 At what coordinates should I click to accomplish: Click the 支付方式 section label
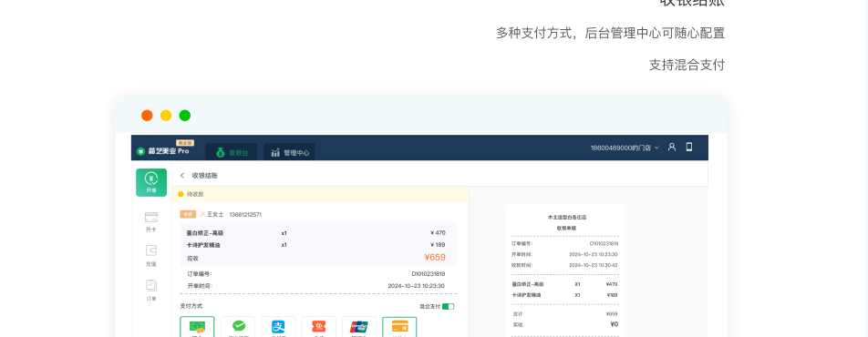click(x=191, y=306)
